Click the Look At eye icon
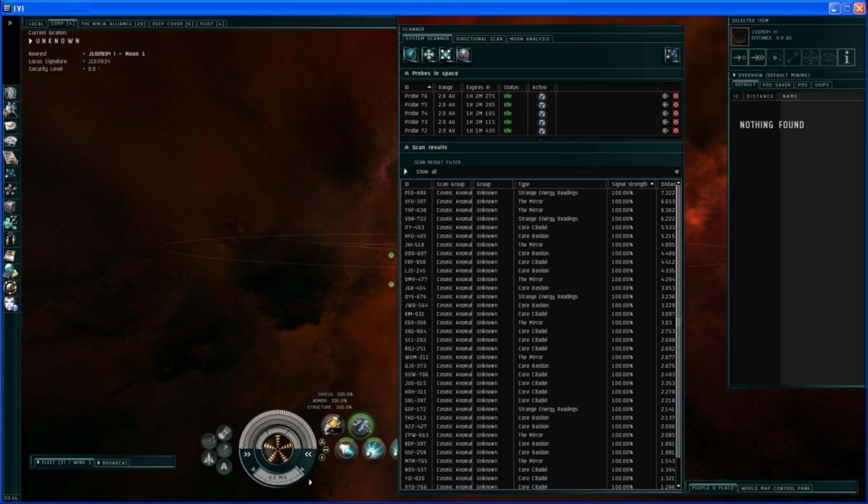 829,57
